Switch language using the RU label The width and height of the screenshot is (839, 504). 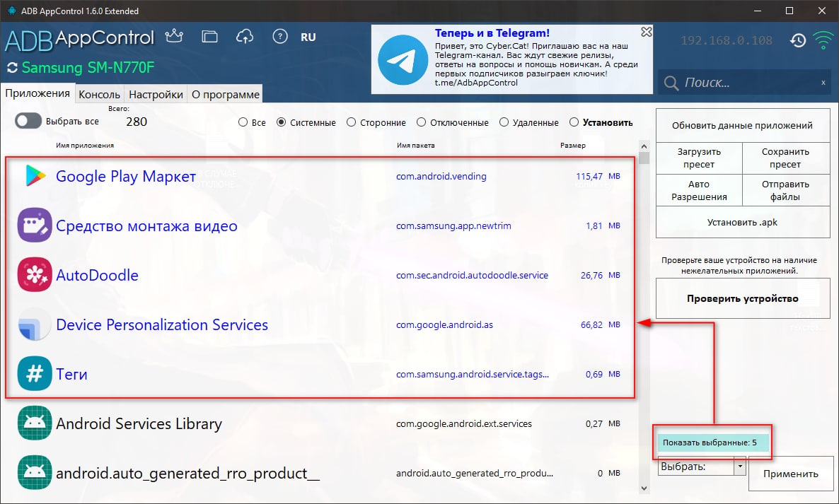pyautogui.click(x=308, y=37)
